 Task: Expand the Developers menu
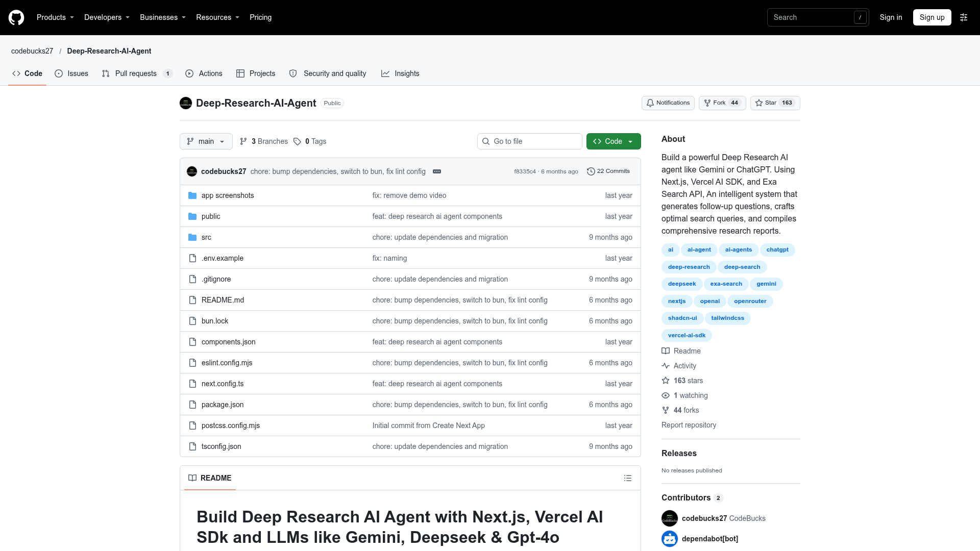tap(107, 17)
